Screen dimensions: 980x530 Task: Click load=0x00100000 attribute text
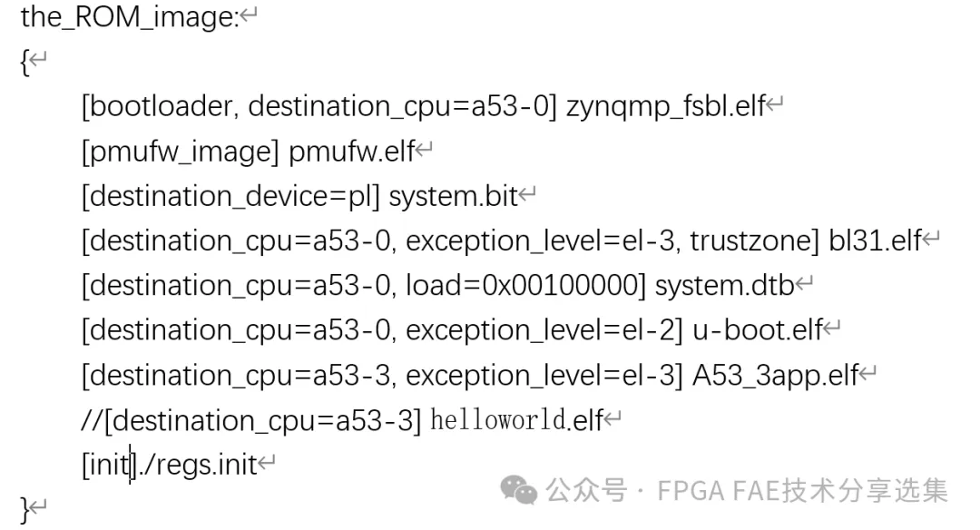pyautogui.click(x=525, y=286)
